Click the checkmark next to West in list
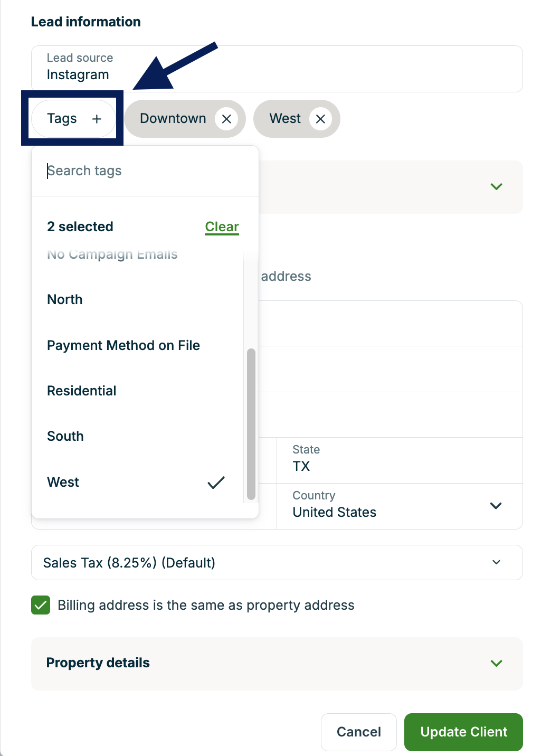This screenshot has height=756, width=551. (215, 482)
